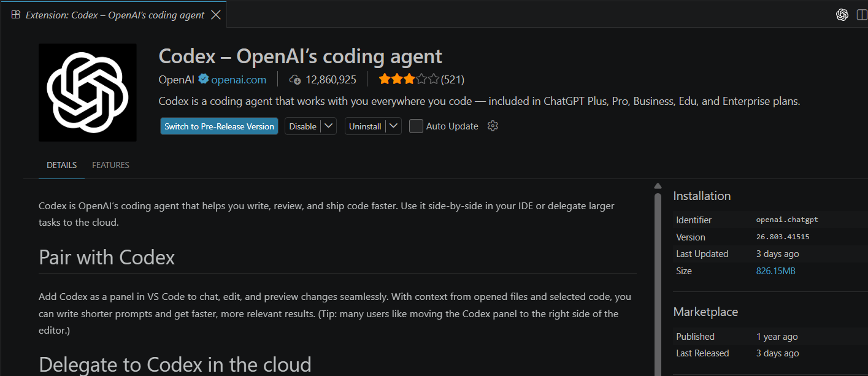Click the 12,860,925 install count
The width and height of the screenshot is (868, 376).
click(x=331, y=79)
